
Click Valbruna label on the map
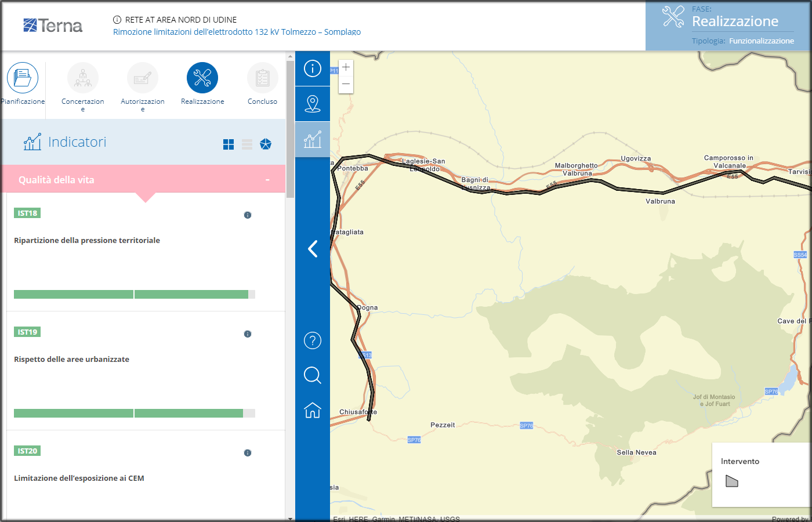(660, 201)
